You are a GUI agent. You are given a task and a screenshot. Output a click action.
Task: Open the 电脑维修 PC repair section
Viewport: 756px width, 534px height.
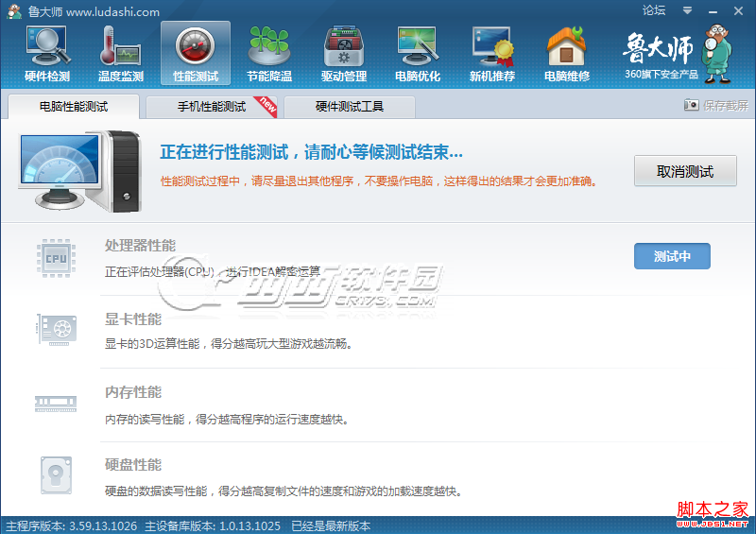(566, 54)
